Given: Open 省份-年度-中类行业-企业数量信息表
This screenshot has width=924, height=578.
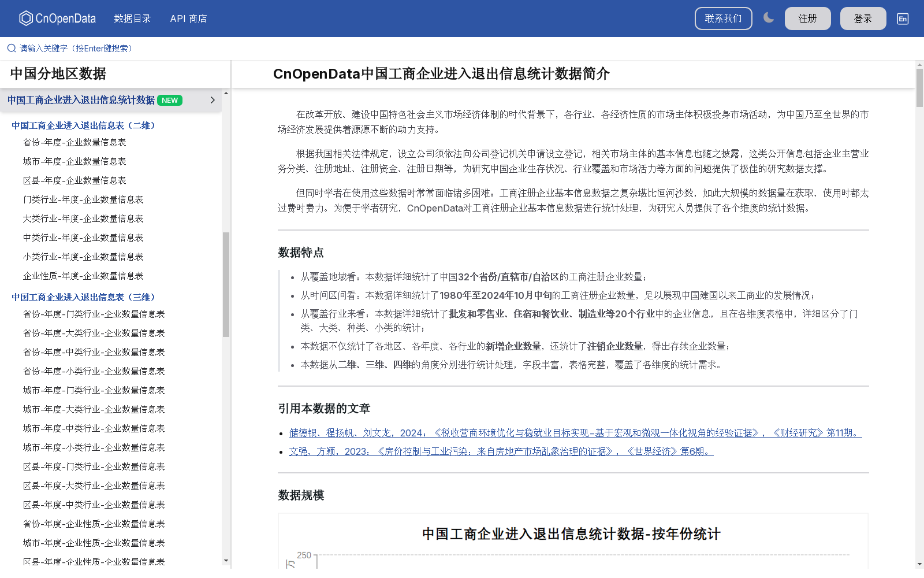Looking at the screenshot, I should (x=94, y=352).
